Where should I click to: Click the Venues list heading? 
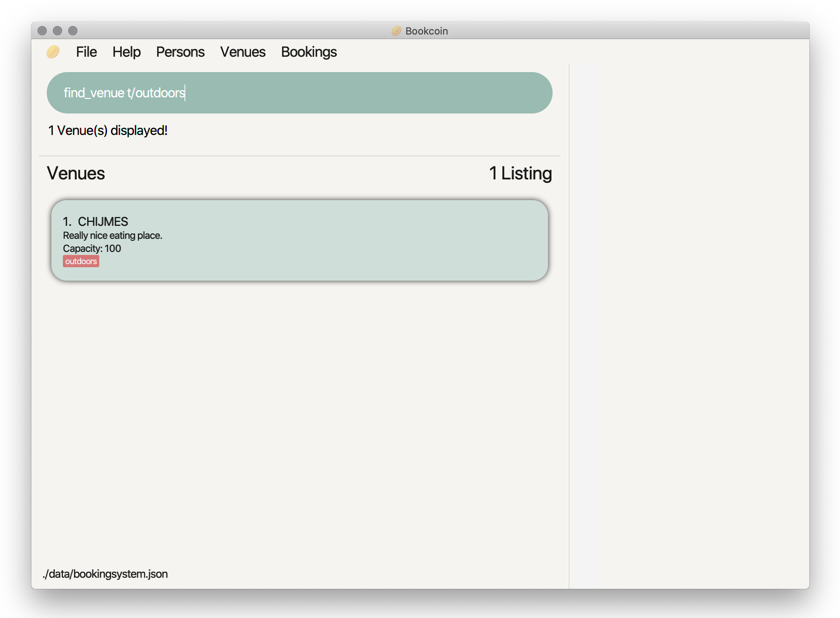tap(76, 173)
